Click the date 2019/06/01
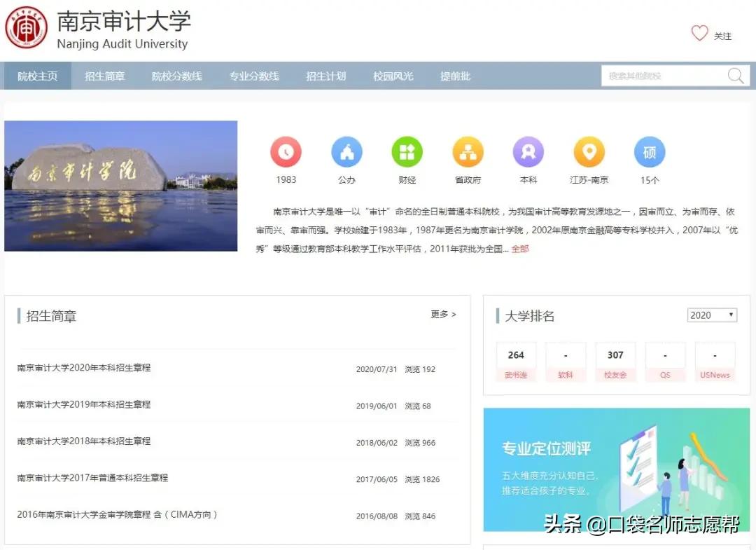This screenshot has height=550, width=756. pyautogui.click(x=377, y=406)
